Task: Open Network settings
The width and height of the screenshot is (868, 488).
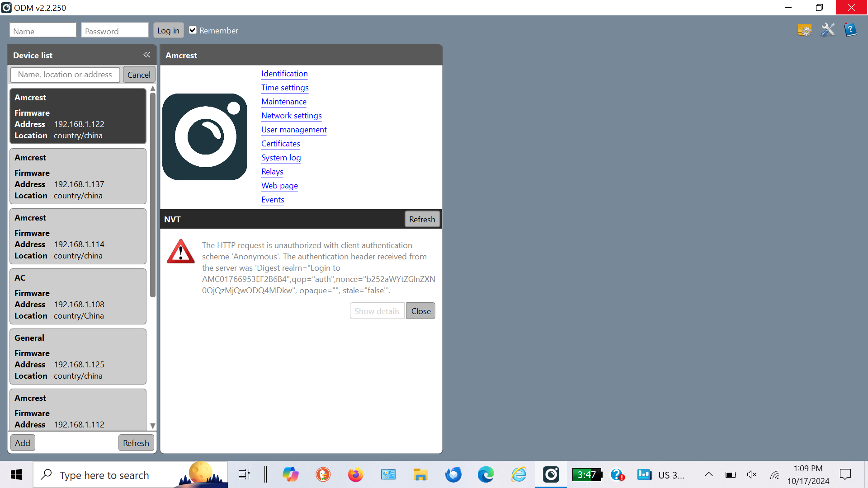Action: click(292, 116)
